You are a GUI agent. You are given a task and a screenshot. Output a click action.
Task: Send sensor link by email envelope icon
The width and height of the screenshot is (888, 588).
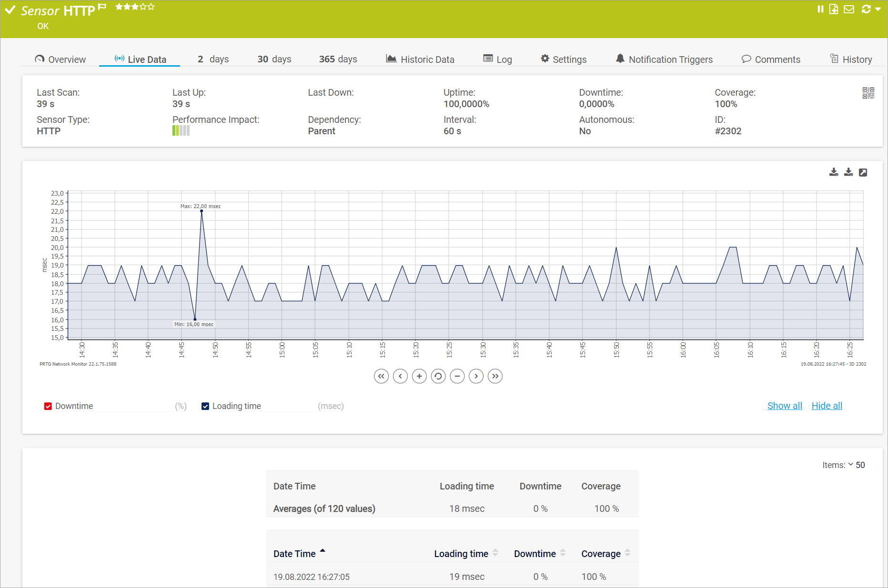click(849, 9)
